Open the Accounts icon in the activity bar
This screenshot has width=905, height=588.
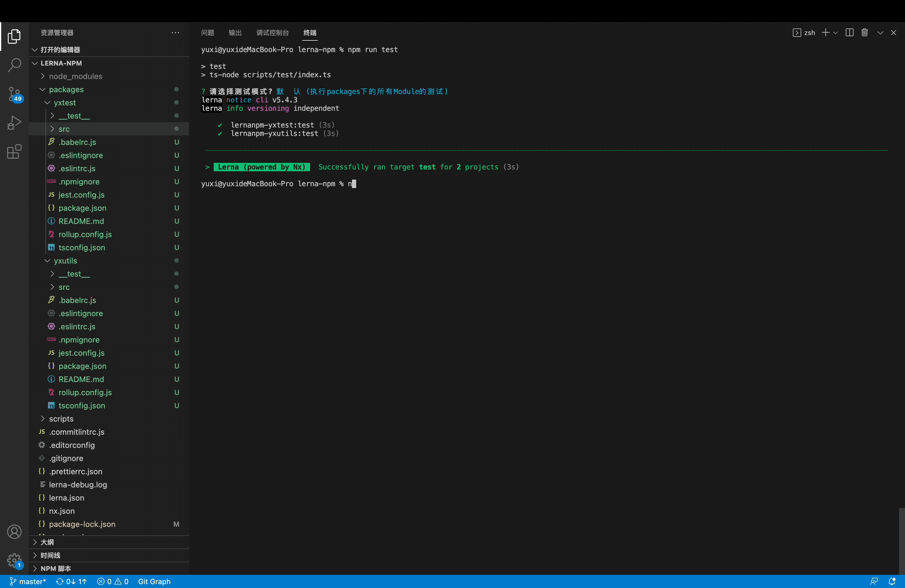click(x=14, y=532)
